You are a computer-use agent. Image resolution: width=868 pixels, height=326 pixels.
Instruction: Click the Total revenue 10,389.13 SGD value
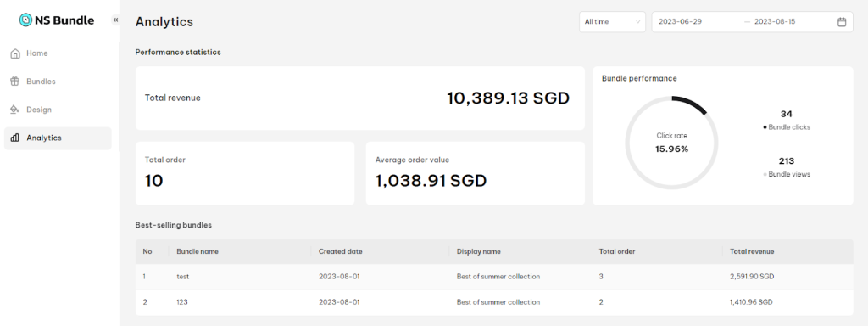pyautogui.click(x=508, y=98)
